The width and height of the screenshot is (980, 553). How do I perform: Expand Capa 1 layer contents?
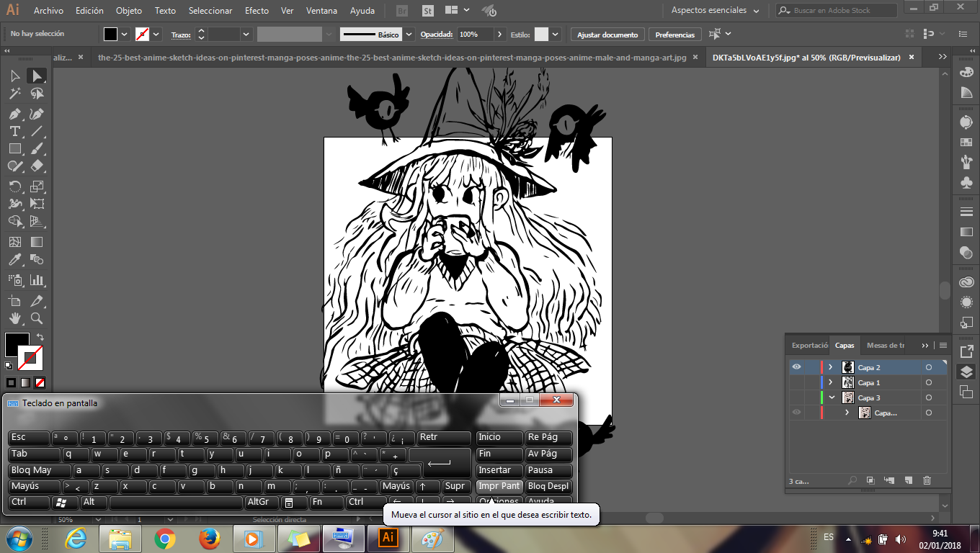pyautogui.click(x=831, y=382)
